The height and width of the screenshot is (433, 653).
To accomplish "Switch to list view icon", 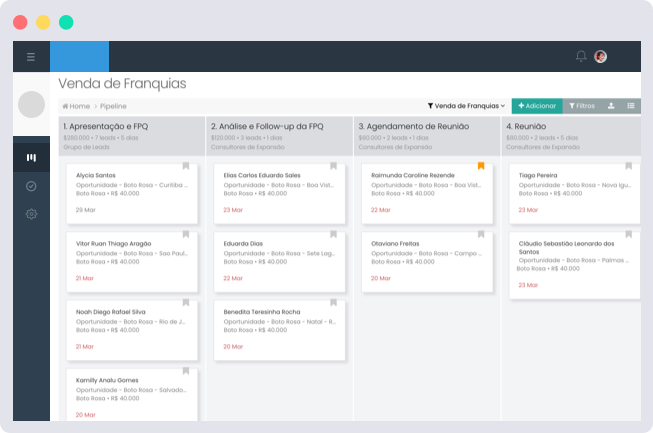I will pos(631,106).
